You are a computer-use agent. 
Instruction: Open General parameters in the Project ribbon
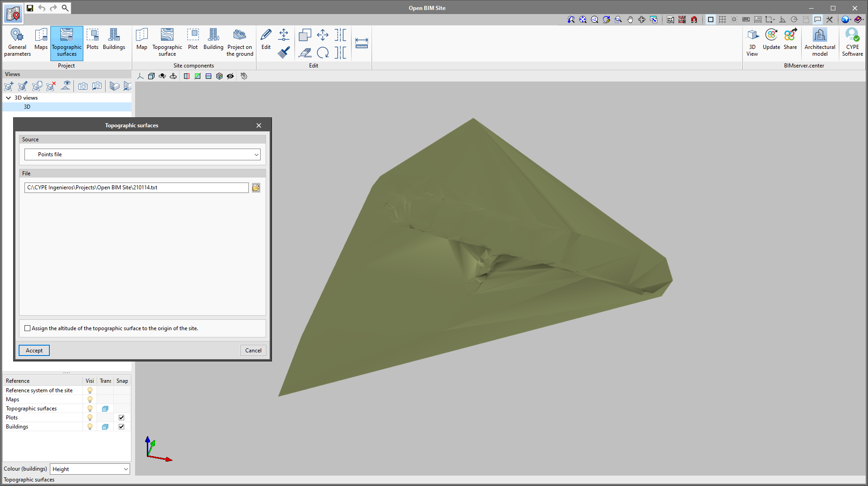click(17, 43)
